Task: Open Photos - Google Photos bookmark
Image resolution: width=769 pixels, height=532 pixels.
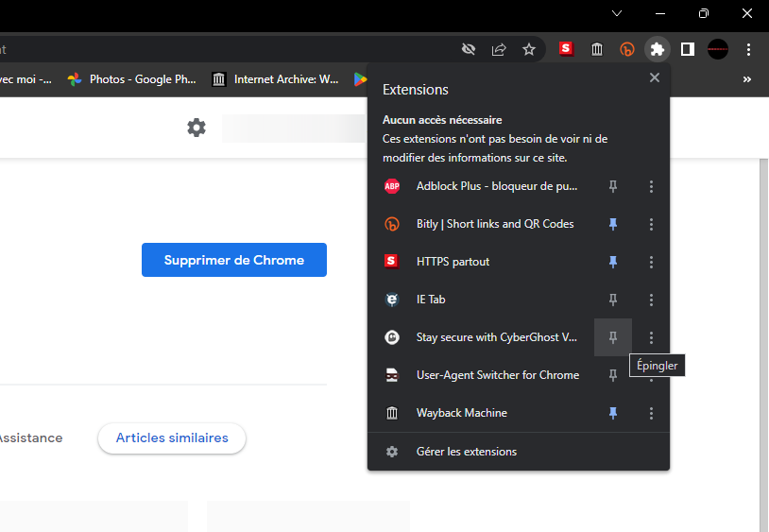Action: pyautogui.click(x=131, y=79)
